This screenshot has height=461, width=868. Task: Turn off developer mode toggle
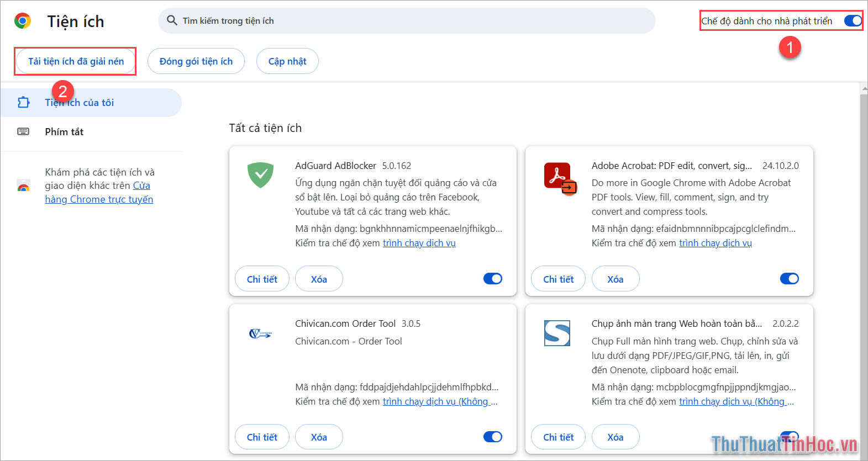click(853, 21)
